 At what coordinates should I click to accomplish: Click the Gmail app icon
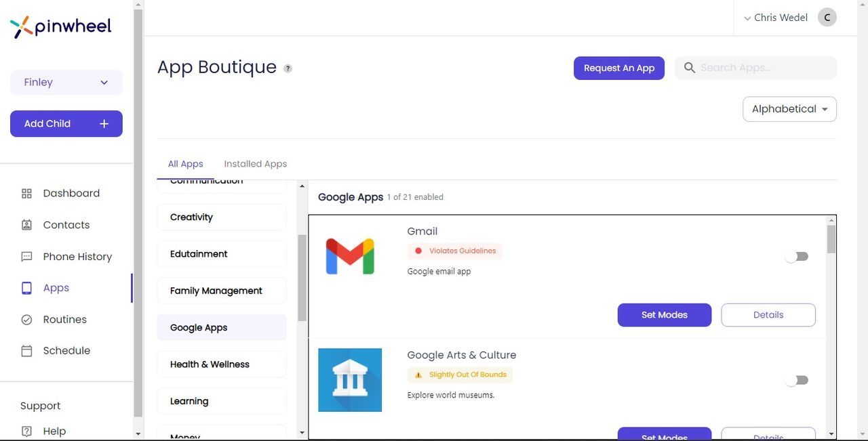(350, 256)
